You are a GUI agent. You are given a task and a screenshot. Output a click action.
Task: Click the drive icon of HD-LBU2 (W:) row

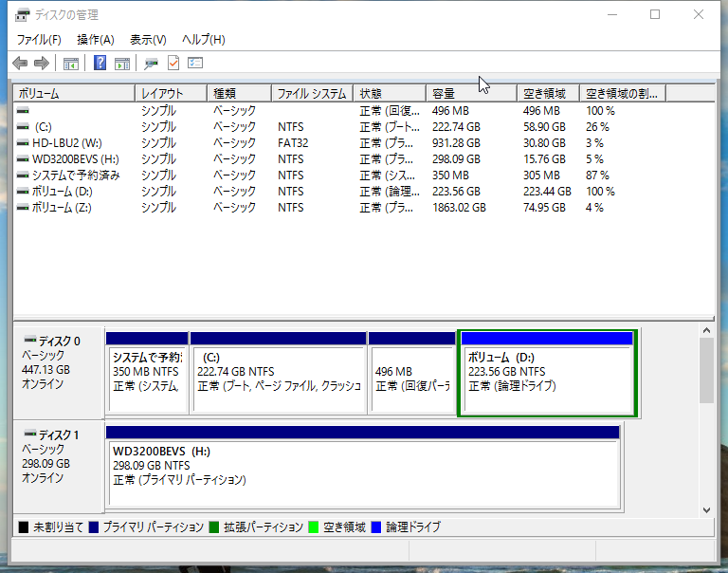pos(23,143)
